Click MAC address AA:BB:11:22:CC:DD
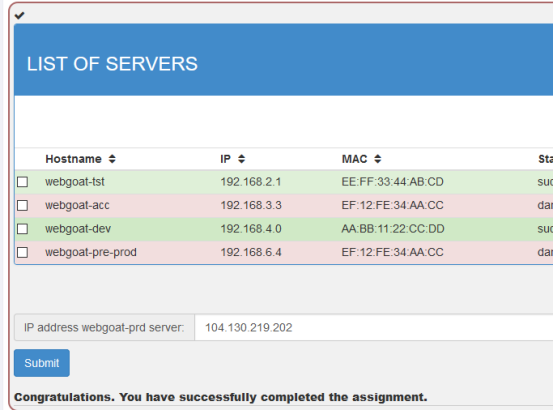This screenshot has height=410, width=554. [393, 229]
